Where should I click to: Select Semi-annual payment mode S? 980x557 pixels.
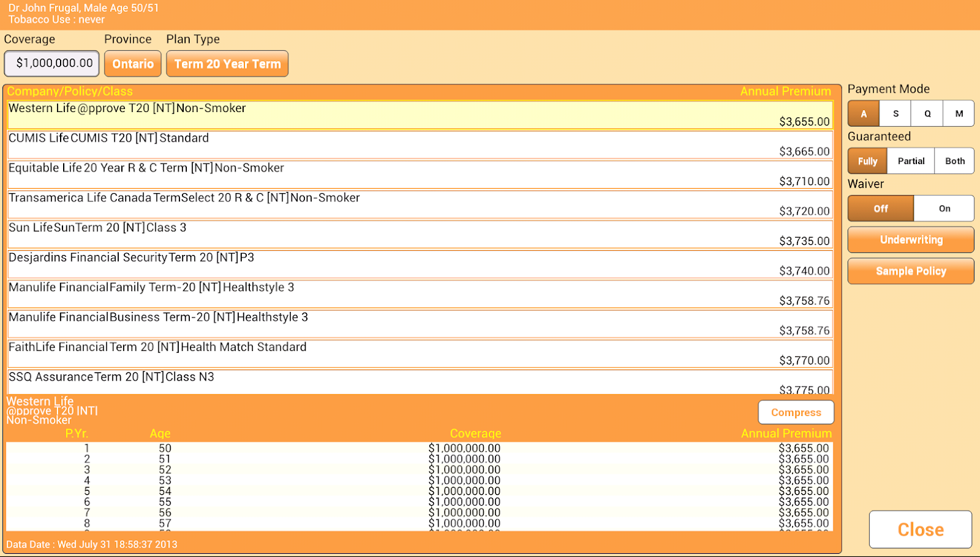pyautogui.click(x=896, y=114)
